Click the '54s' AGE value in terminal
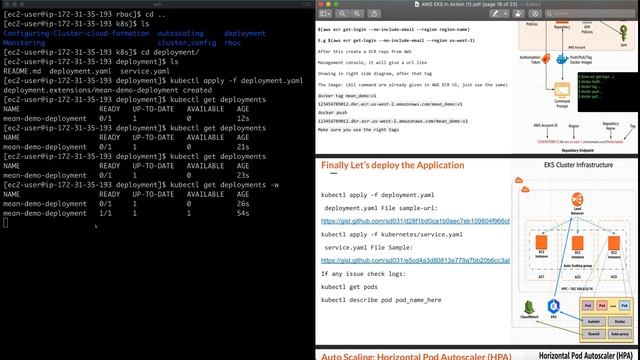This screenshot has width=640, height=360. tap(243, 213)
